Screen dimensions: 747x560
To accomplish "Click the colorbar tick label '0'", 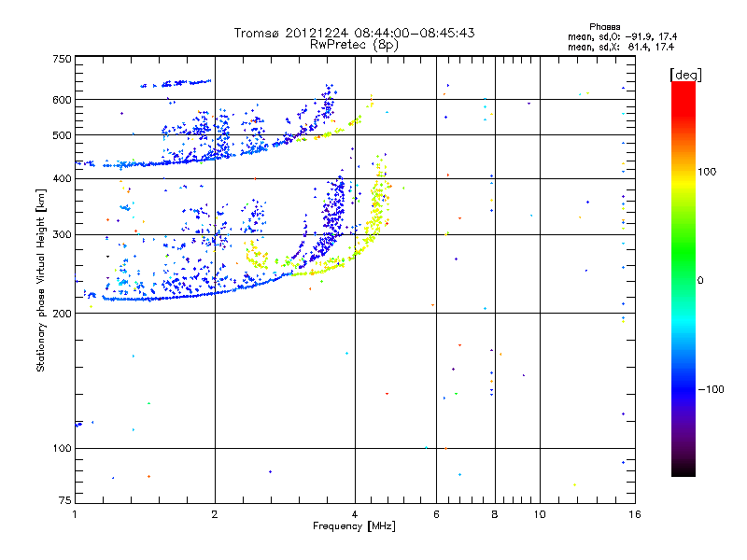I will [x=700, y=281].
